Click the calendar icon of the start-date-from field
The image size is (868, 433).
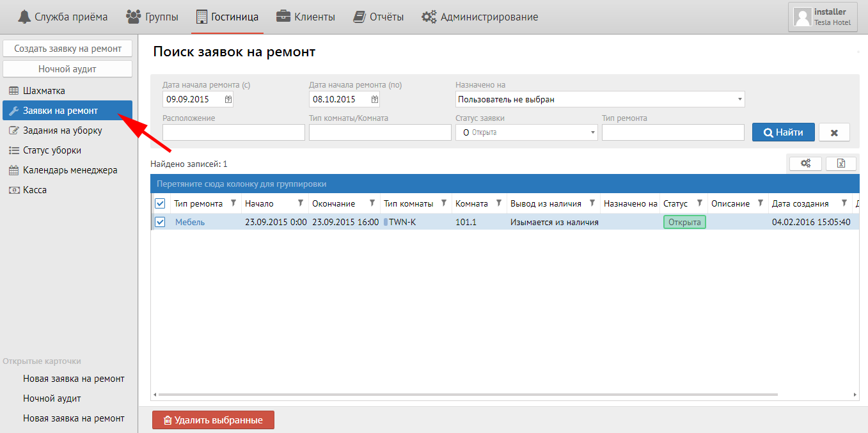click(228, 99)
